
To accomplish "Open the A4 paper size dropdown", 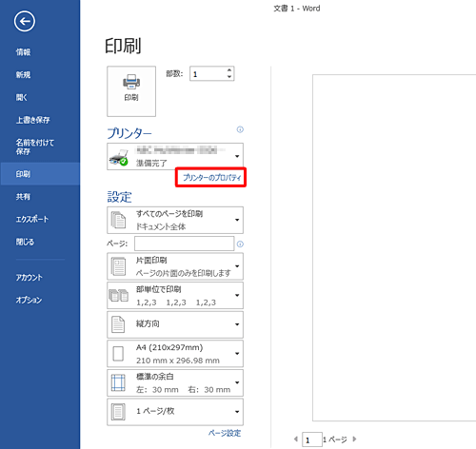I will [175, 354].
